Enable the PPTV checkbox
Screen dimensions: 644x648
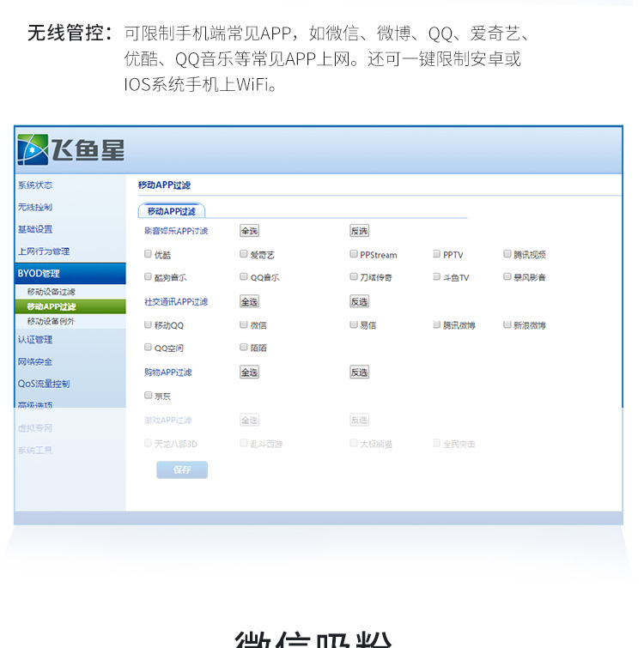pyautogui.click(x=436, y=254)
